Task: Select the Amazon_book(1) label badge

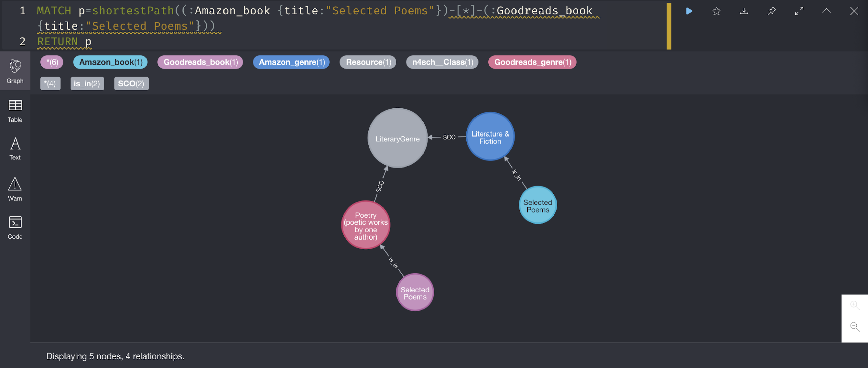Action: pos(110,62)
